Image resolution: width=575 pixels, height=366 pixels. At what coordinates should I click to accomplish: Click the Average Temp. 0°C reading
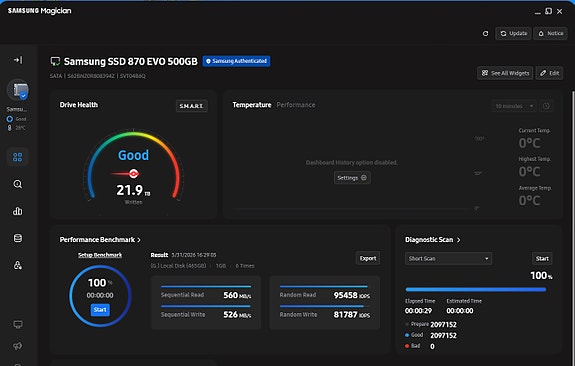529,201
